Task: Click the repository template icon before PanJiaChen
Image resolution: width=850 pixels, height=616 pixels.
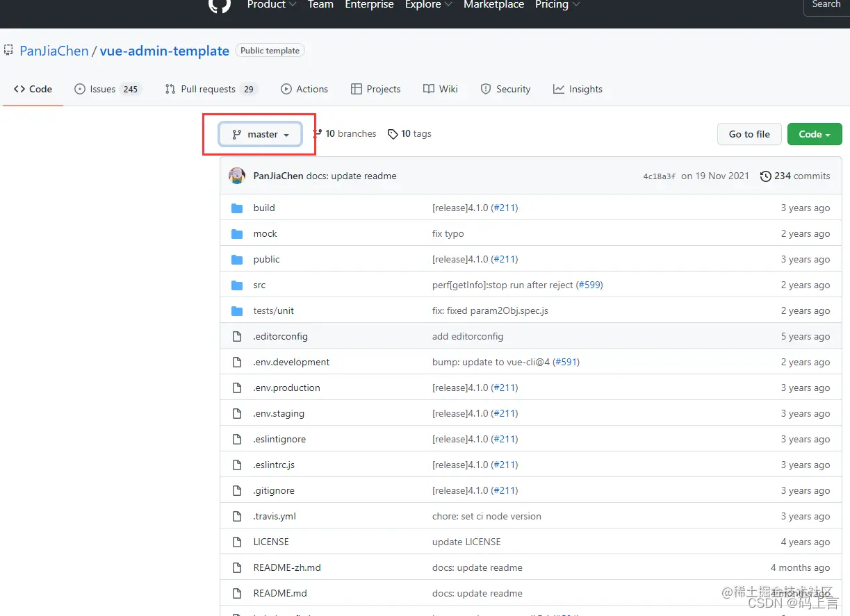Action: click(x=8, y=51)
